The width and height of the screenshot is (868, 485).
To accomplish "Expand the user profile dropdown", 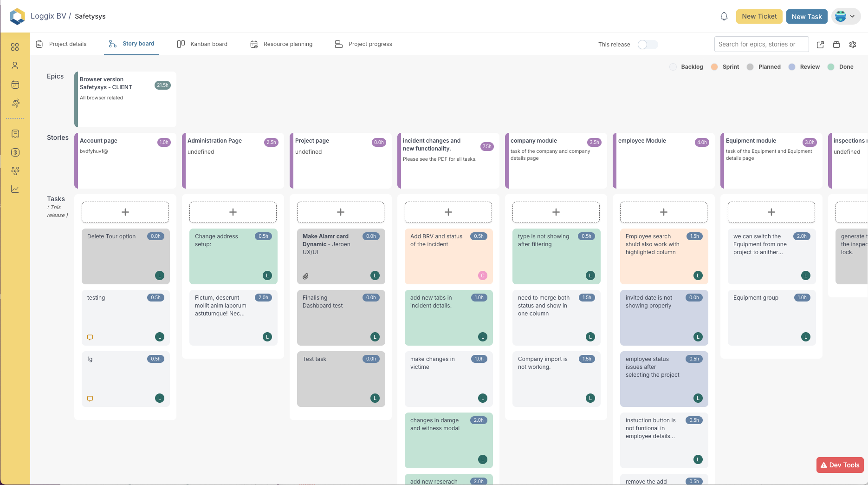I will click(846, 16).
